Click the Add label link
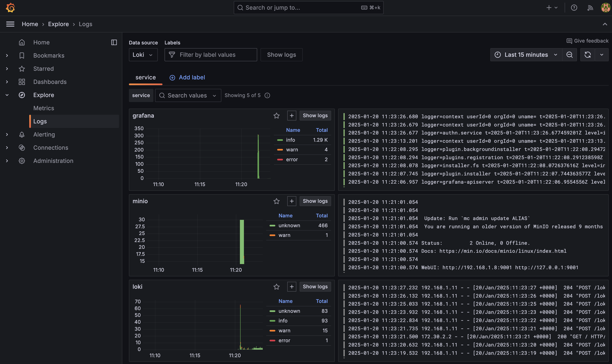This screenshot has height=364, width=612. [187, 78]
